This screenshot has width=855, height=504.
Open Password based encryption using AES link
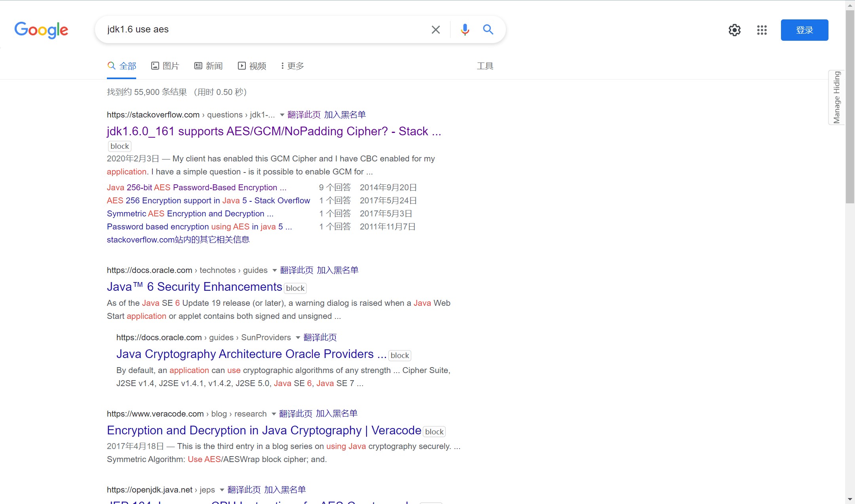pyautogui.click(x=199, y=227)
